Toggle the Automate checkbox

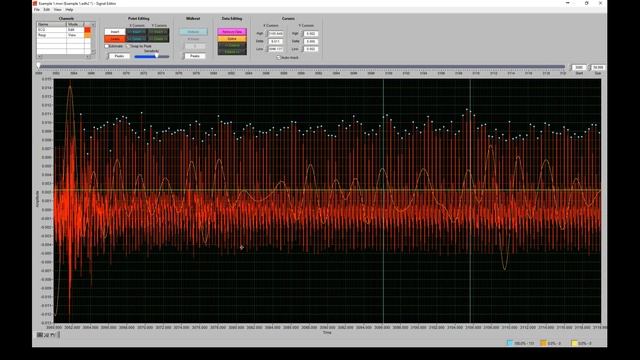(x=107, y=46)
